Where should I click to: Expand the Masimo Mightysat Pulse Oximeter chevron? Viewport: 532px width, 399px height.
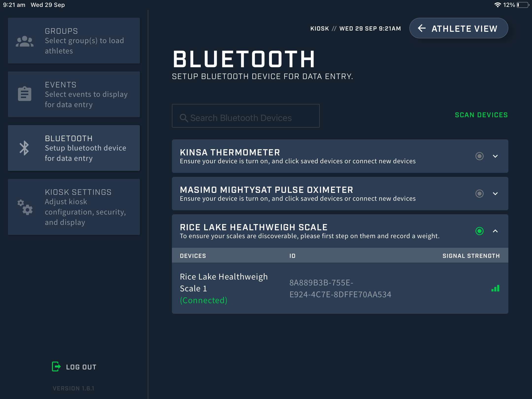pos(495,194)
